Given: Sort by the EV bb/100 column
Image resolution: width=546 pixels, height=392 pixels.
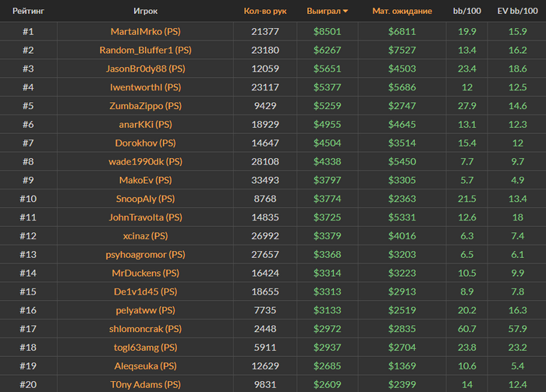Looking at the screenshot, I should pyautogui.click(x=517, y=12).
